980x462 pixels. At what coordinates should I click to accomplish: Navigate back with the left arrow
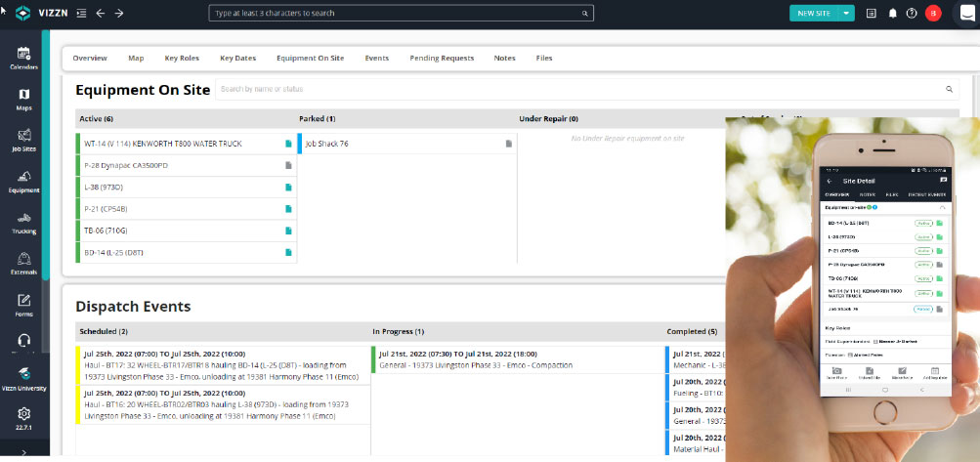100,13
